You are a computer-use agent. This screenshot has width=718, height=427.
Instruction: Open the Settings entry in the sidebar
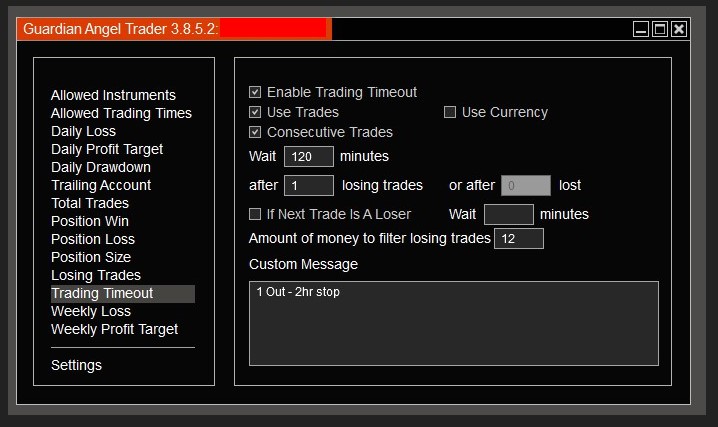click(x=76, y=365)
